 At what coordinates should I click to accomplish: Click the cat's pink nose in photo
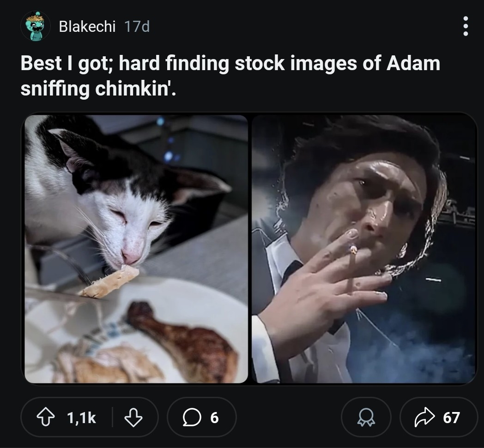(131, 256)
